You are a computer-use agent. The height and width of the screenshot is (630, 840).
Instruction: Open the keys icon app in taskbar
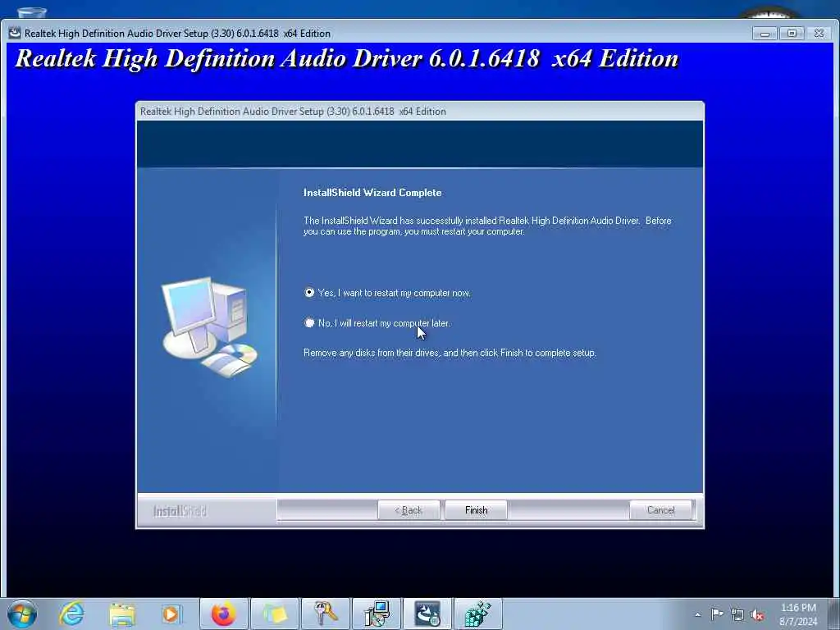coord(325,614)
